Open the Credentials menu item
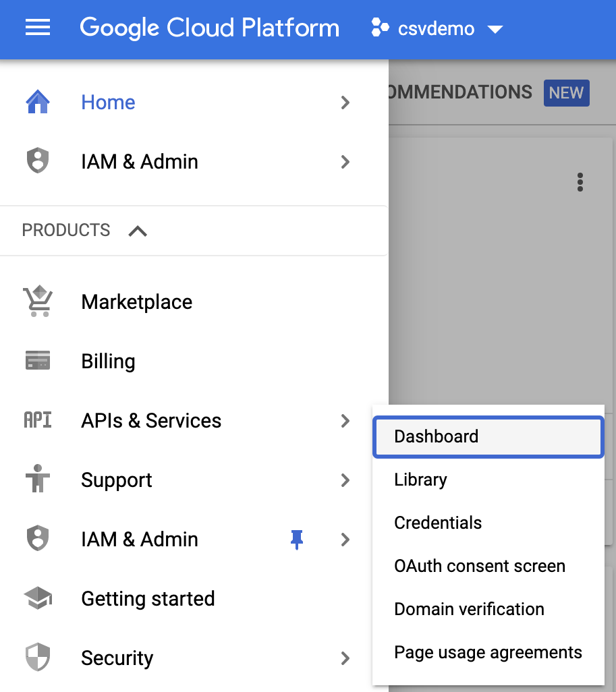Screen dimensions: 616x692 488,523
